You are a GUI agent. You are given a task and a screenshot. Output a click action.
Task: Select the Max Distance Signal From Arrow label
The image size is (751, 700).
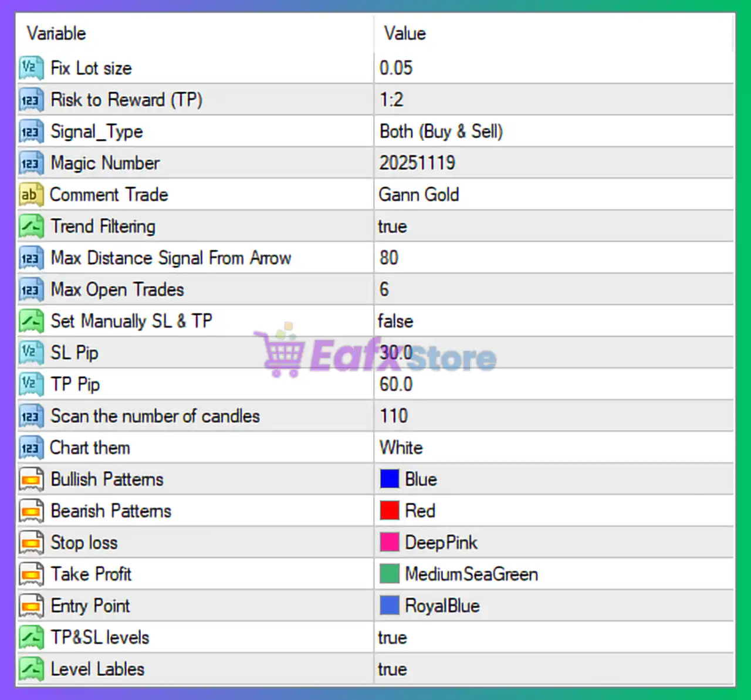click(171, 258)
